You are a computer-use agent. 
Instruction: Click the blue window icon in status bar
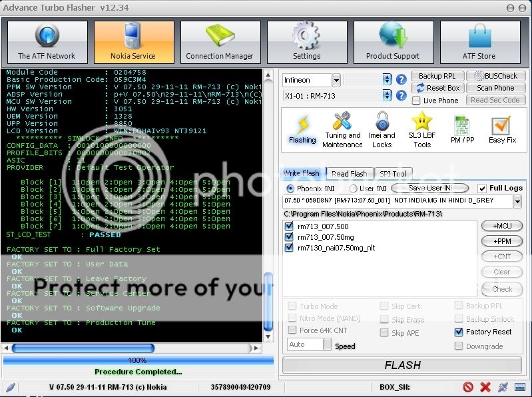tap(520, 387)
